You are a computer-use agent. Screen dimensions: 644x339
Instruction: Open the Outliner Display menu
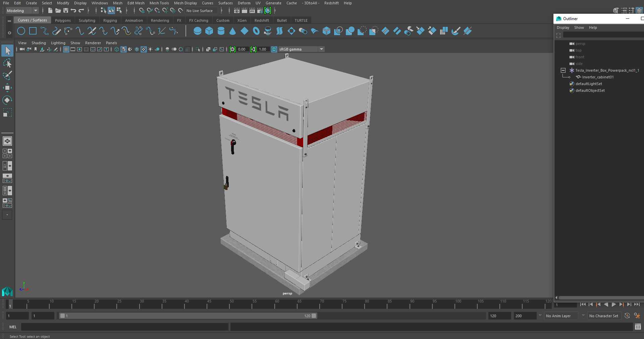563,27
